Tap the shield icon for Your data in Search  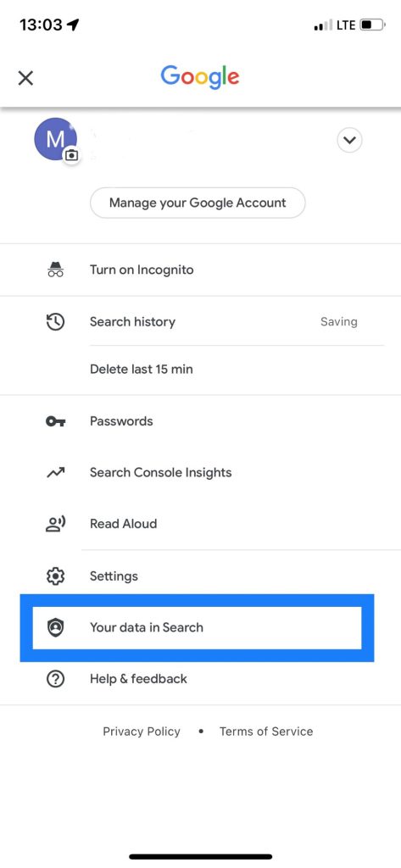coord(55,627)
